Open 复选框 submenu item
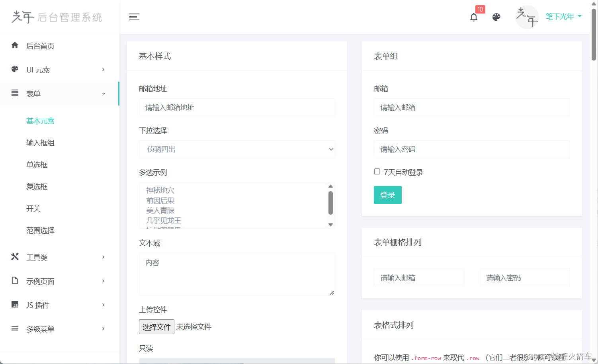 (37, 187)
